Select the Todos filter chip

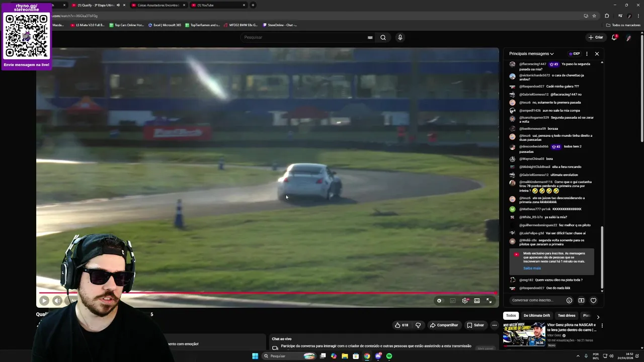(511, 316)
